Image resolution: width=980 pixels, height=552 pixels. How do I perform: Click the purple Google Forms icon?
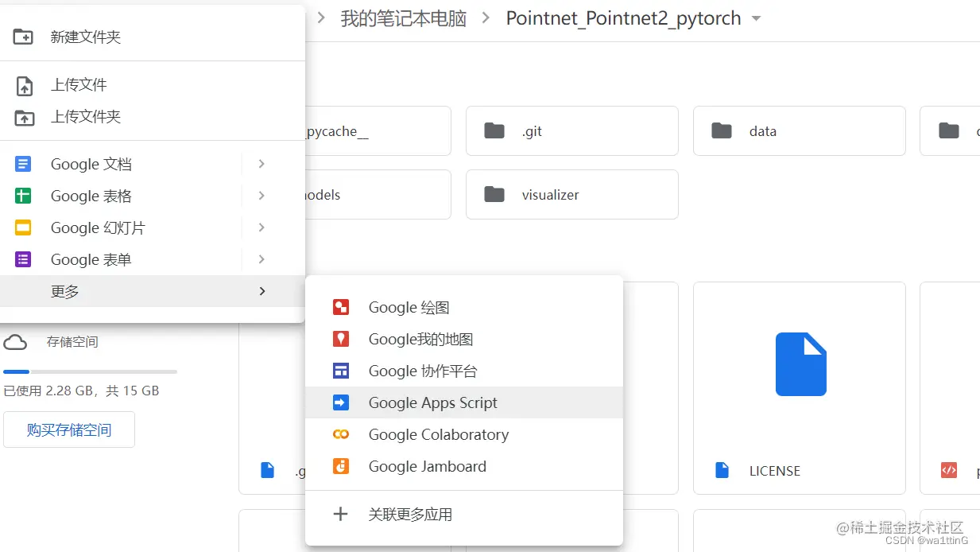click(23, 260)
